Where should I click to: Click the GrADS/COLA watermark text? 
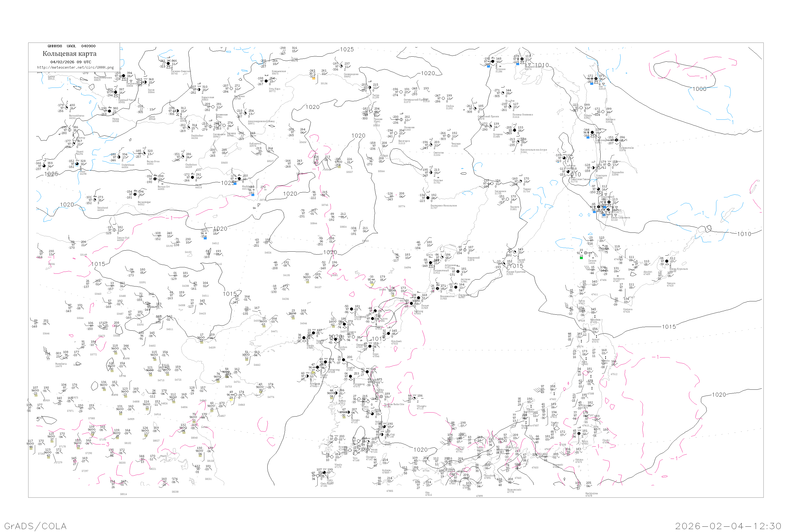coord(35,526)
